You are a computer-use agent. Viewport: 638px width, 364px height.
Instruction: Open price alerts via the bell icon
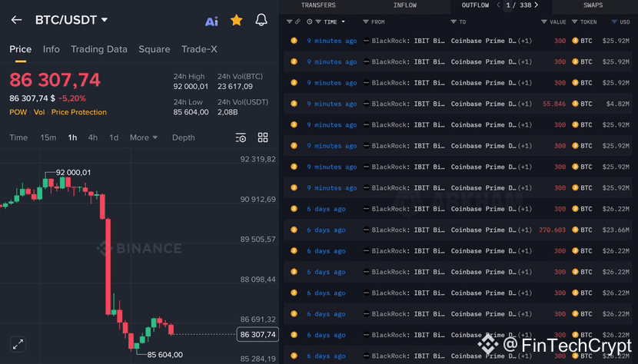click(x=261, y=20)
